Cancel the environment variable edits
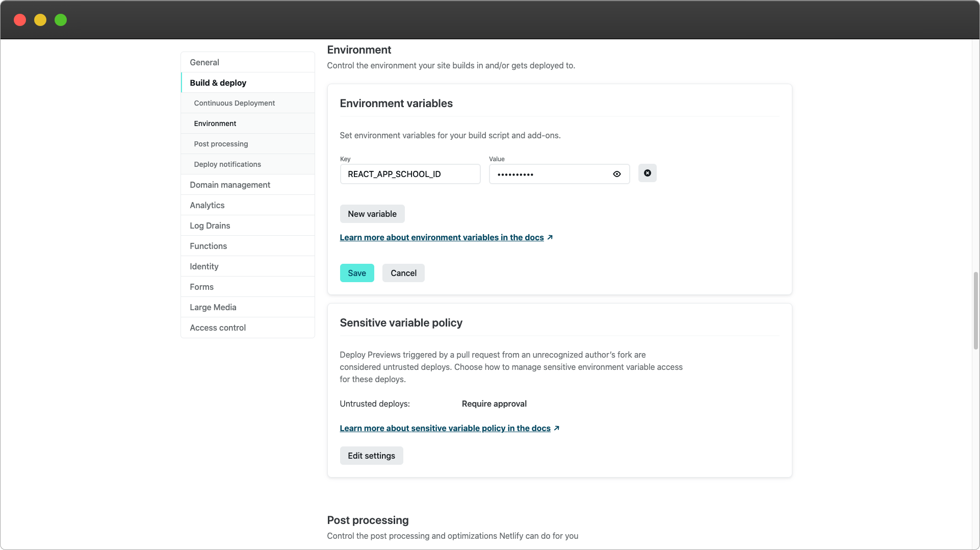 pos(403,273)
